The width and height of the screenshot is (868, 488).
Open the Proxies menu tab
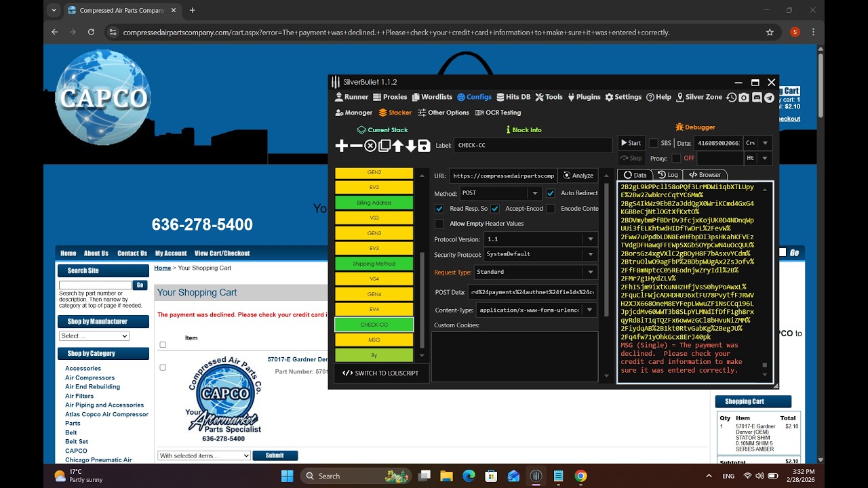(390, 97)
